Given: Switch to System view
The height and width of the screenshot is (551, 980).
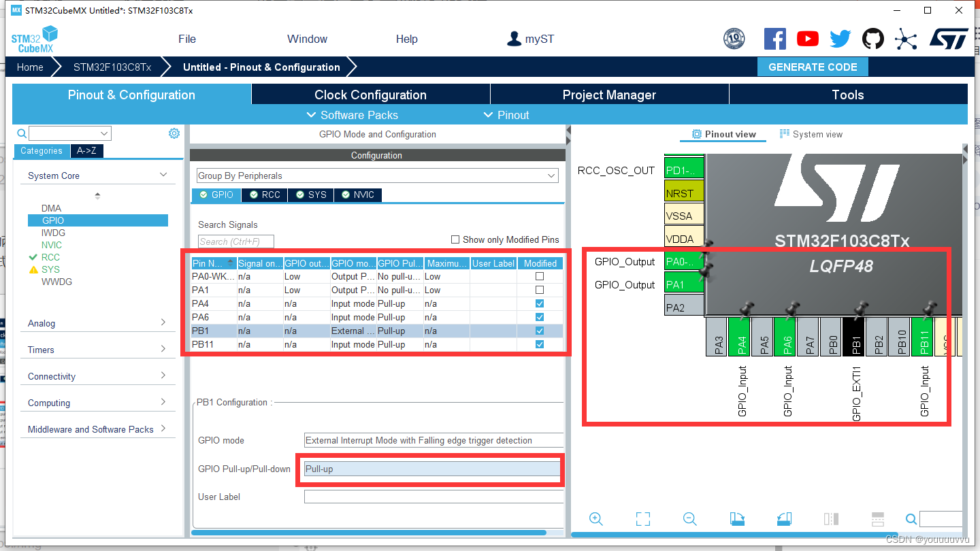Looking at the screenshot, I should tap(811, 134).
